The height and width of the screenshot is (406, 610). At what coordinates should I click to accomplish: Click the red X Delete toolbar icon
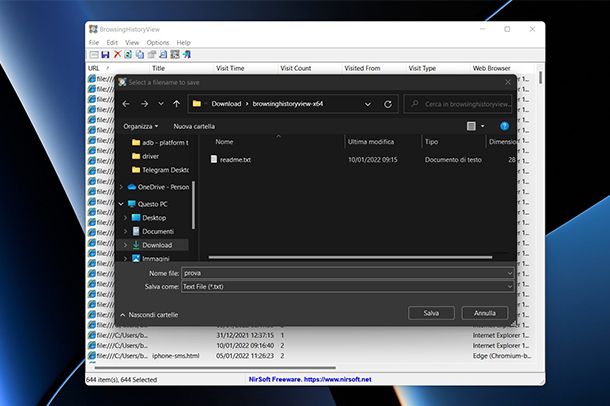117,54
